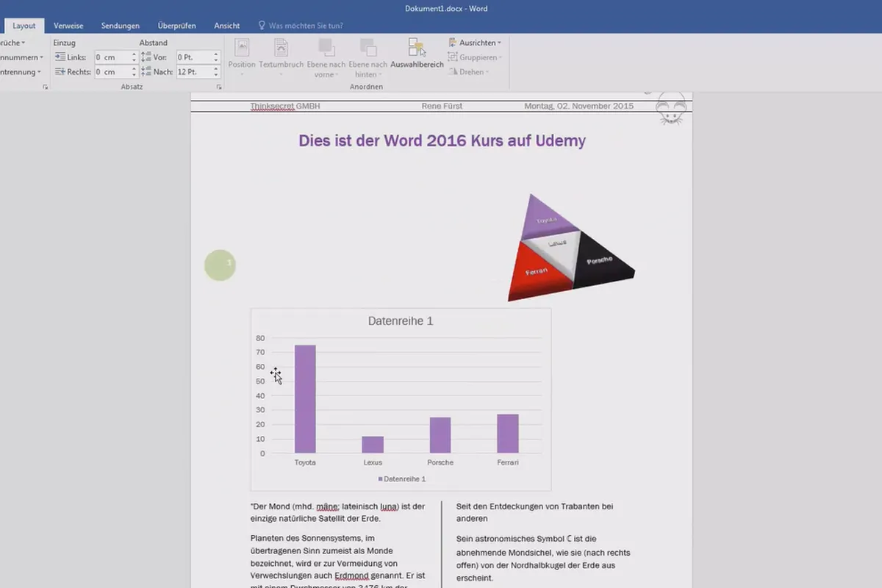Open the Ansicht ribbon tab
882x588 pixels.
tap(227, 26)
